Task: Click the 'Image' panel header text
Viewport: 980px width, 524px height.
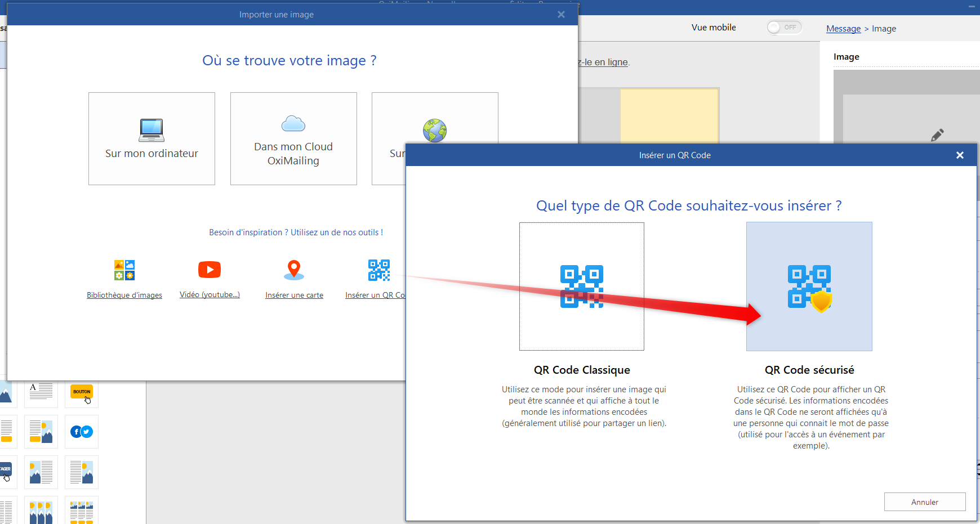Action: click(x=847, y=57)
